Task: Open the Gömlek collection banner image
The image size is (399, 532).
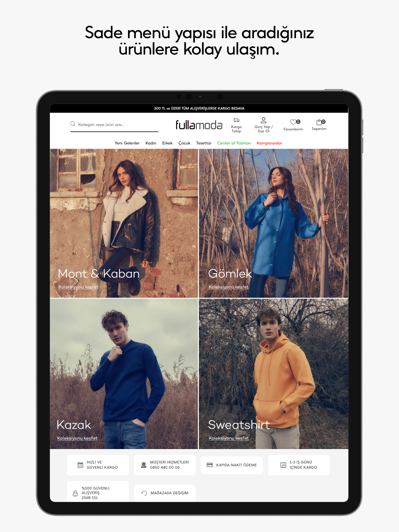Action: (x=273, y=217)
